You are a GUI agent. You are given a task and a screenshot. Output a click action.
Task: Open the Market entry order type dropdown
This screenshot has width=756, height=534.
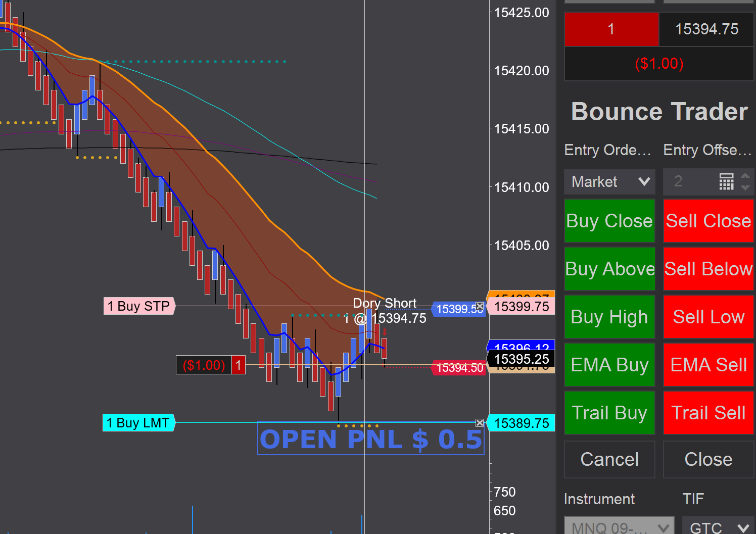click(609, 181)
